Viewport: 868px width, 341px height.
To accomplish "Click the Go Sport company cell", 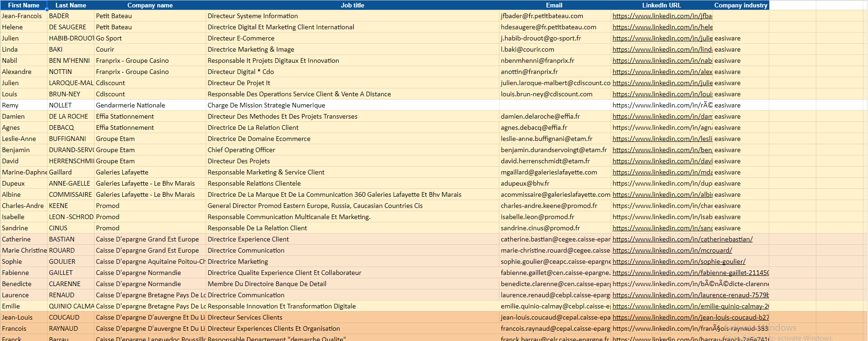I will click(109, 38).
